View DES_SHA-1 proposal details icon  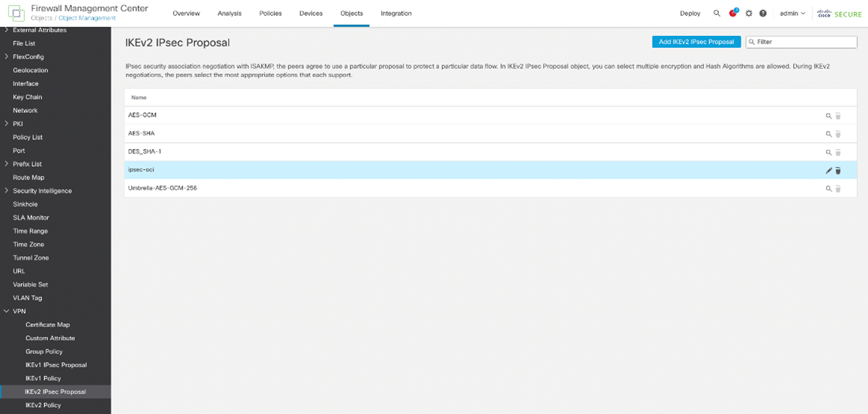(x=828, y=152)
